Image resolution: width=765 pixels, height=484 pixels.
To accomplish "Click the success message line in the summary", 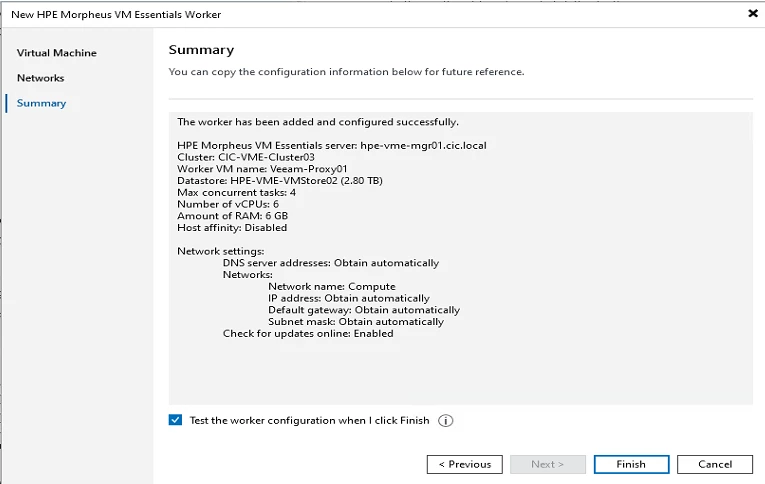I will click(318, 122).
